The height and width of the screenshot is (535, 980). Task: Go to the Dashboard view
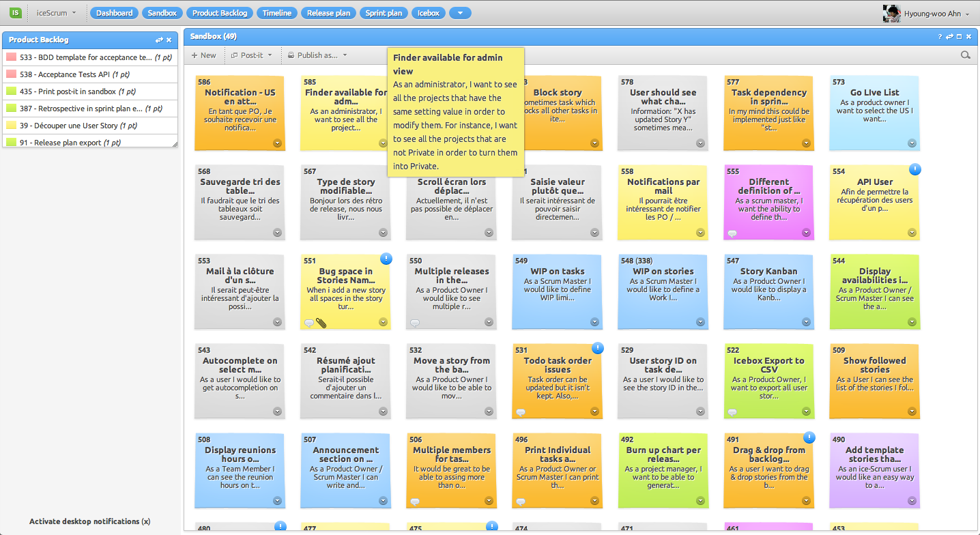[114, 13]
